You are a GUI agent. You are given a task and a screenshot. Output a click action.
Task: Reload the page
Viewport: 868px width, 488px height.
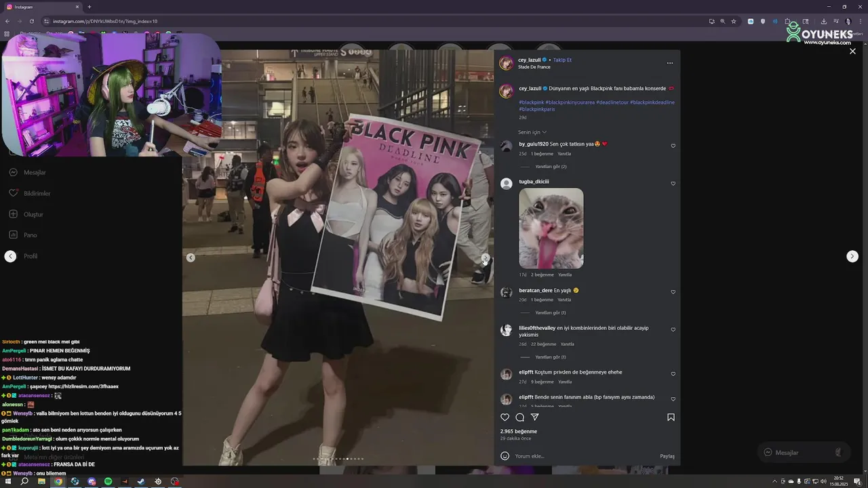(31, 21)
